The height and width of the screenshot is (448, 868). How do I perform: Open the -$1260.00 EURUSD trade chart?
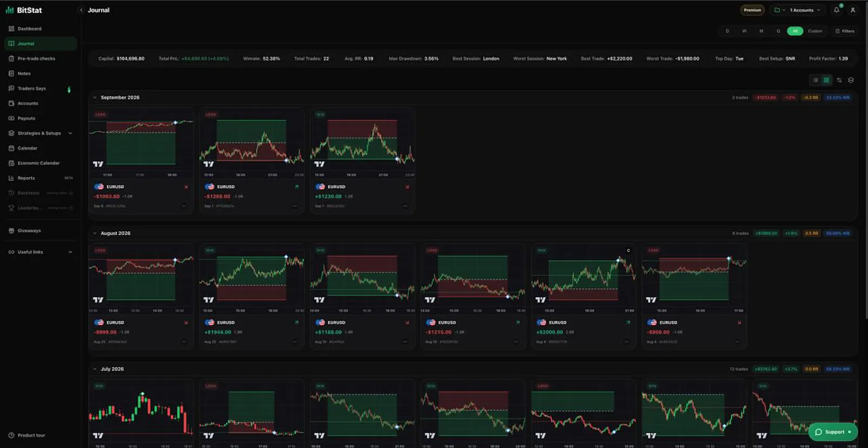[x=252, y=144]
